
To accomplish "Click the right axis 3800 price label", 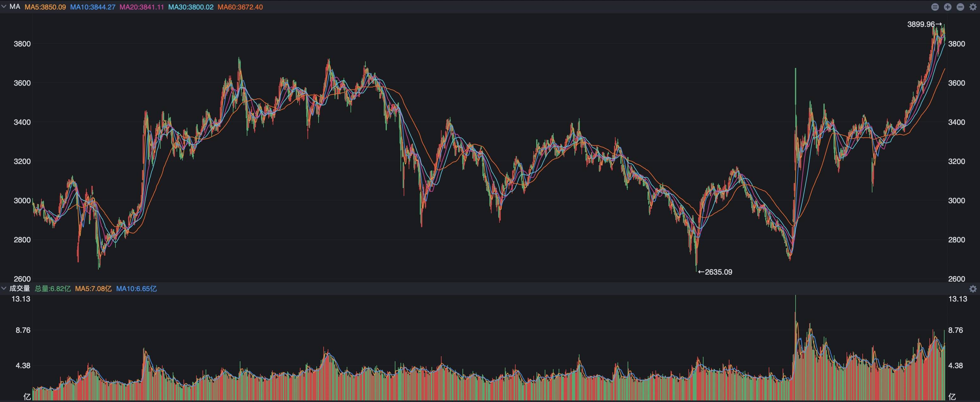I will click(x=956, y=44).
